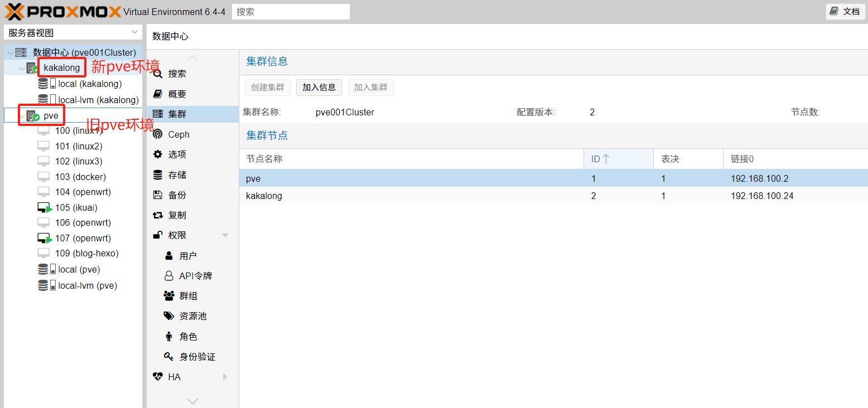Click the 加入信息 button
Image resolution: width=868 pixels, height=408 pixels.
(319, 88)
